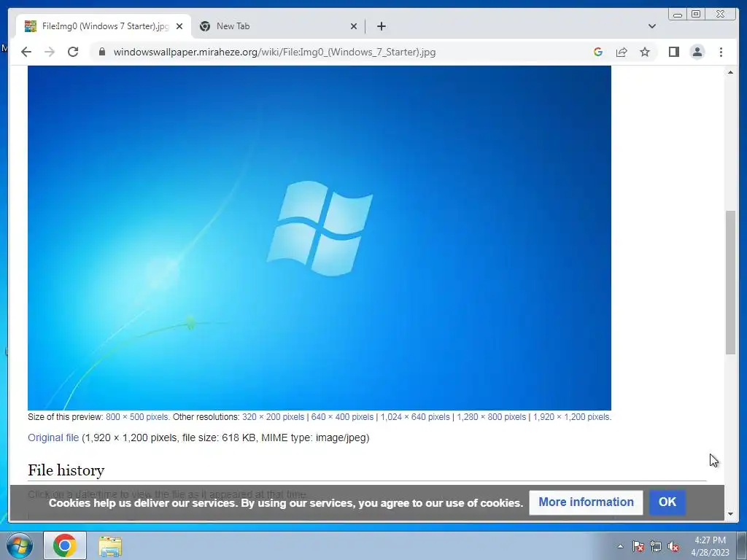
Task: Share this page using the share icon
Action: point(622,52)
